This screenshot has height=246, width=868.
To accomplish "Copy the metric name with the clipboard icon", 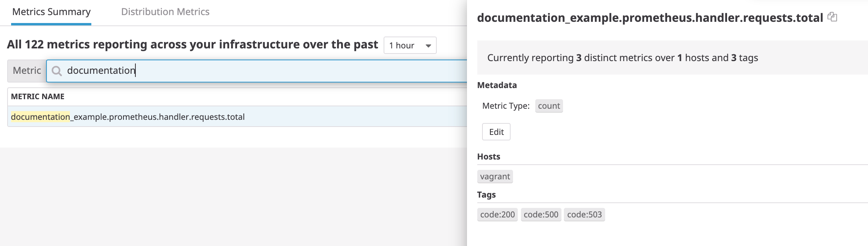I will pos(832,17).
